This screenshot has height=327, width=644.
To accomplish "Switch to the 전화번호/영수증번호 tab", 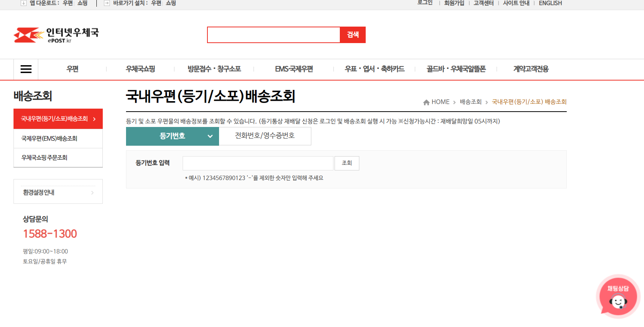I will tap(265, 136).
